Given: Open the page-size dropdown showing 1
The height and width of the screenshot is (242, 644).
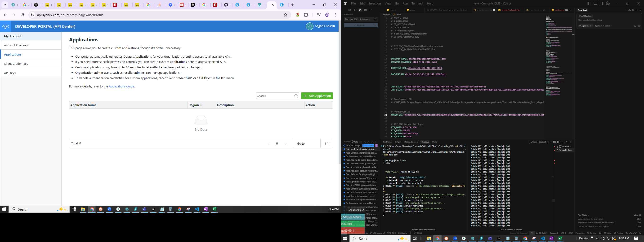Looking at the screenshot, I should pyautogui.click(x=327, y=143).
